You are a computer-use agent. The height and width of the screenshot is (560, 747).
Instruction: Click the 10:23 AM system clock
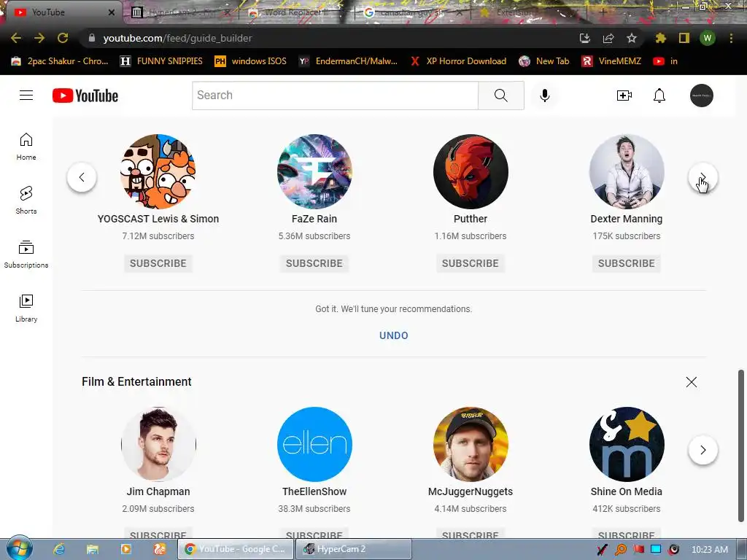pos(709,550)
